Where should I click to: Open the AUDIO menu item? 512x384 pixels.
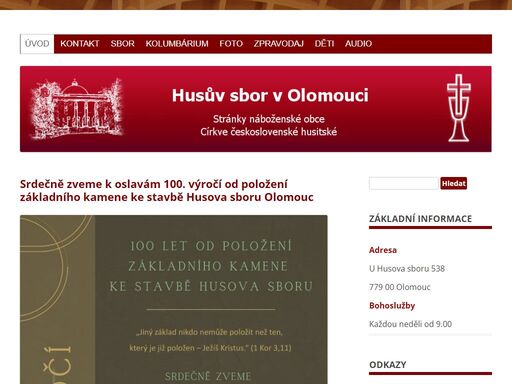[x=358, y=44]
